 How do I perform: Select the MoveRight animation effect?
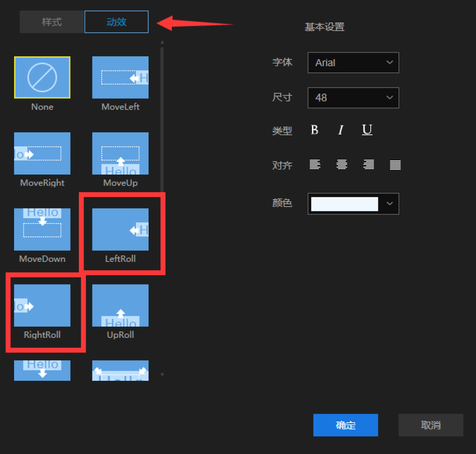tap(42, 154)
